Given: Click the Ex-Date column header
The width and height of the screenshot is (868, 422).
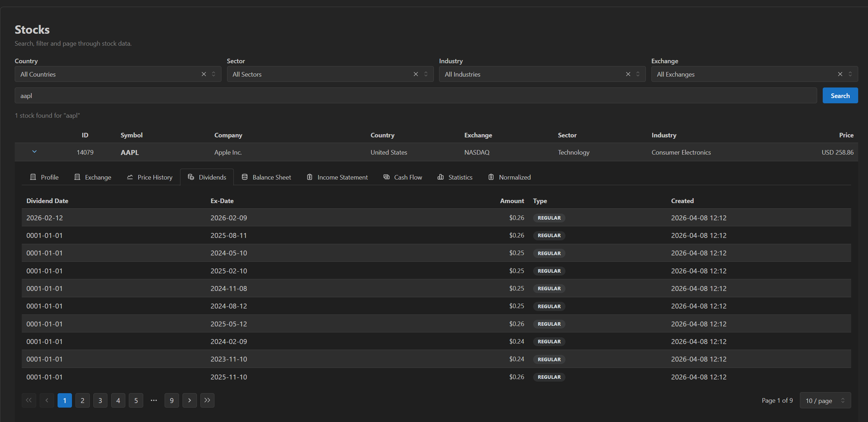Looking at the screenshot, I should 222,201.
